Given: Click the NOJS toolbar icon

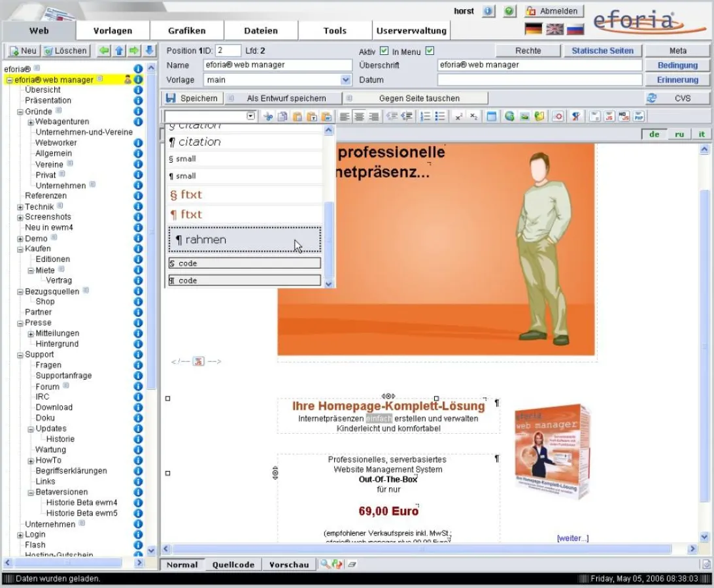Looking at the screenshot, I should 623,116.
